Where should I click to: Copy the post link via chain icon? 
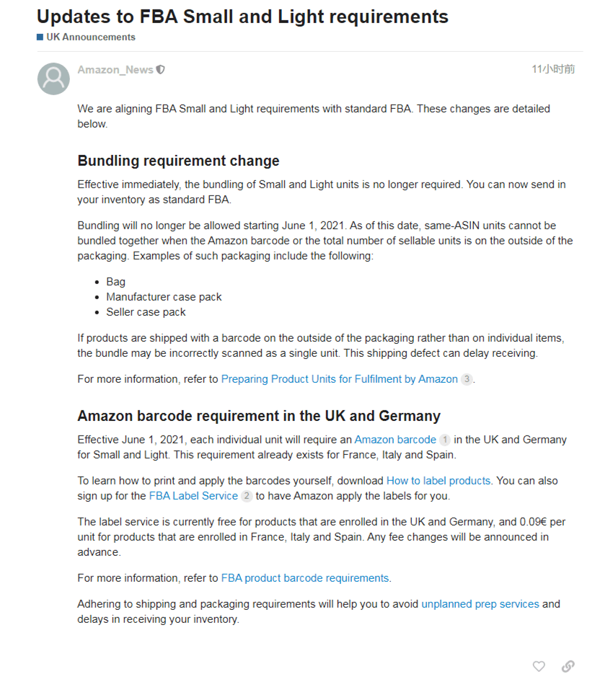click(568, 666)
